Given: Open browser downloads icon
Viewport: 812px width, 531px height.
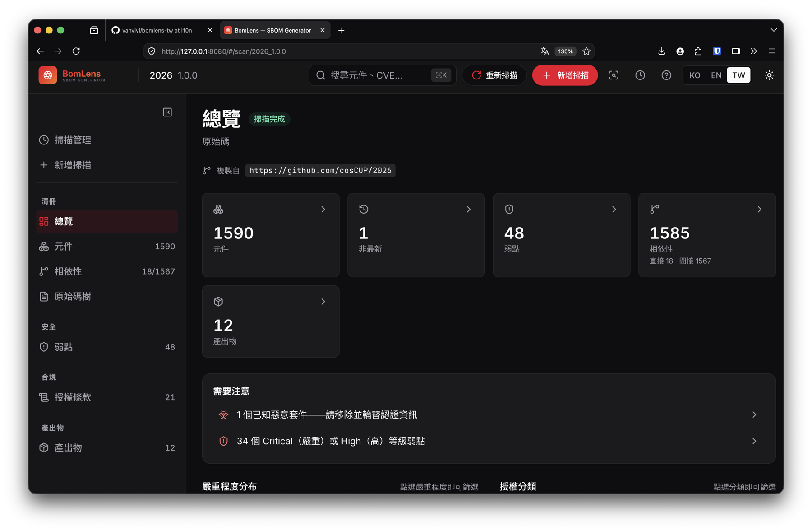Looking at the screenshot, I should point(661,51).
